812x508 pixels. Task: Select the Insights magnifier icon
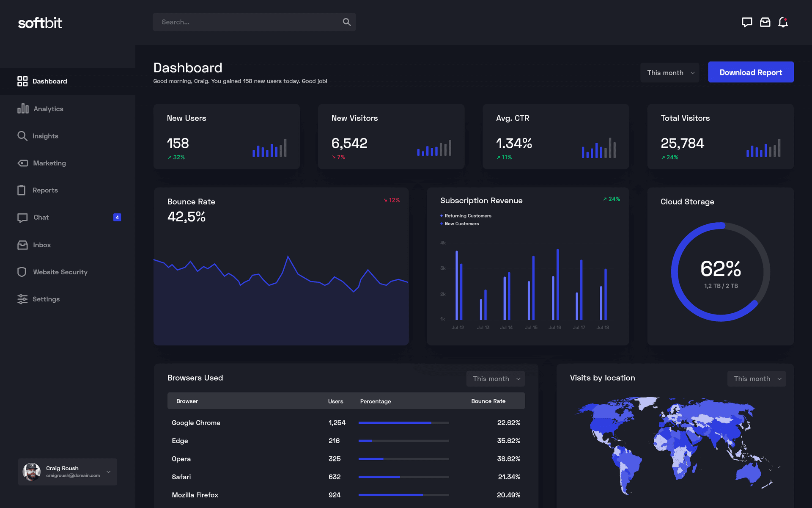click(22, 136)
